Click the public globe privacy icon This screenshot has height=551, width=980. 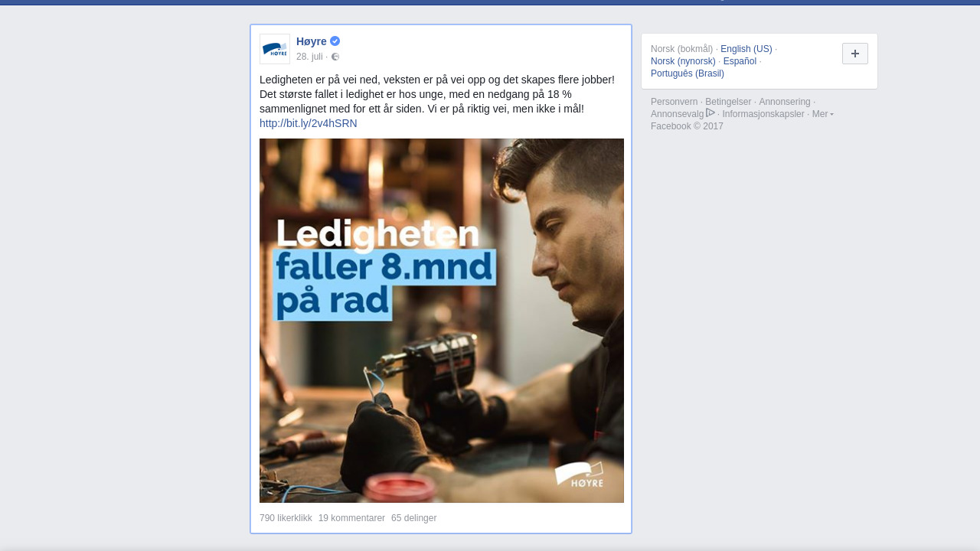(x=335, y=57)
